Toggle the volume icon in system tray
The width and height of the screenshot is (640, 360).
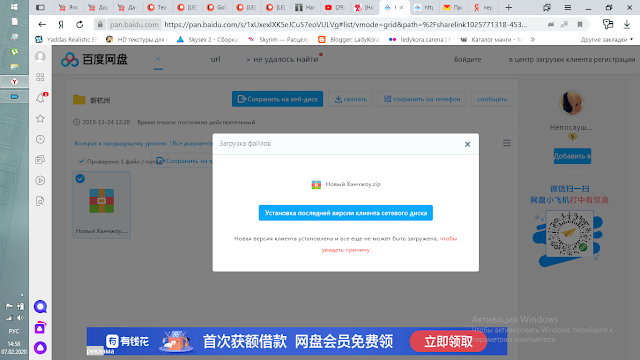pos(20,318)
